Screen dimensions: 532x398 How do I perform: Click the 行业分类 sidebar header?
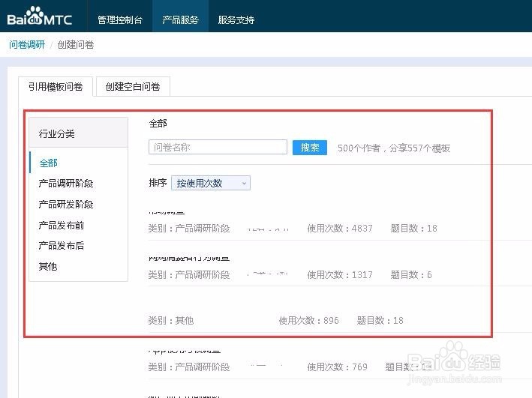click(79, 133)
